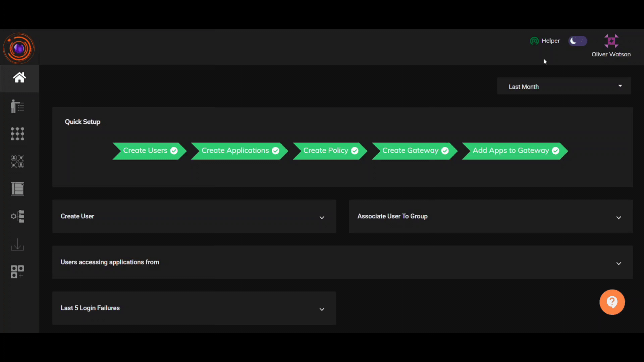Toggle the dark mode switch

(x=578, y=41)
